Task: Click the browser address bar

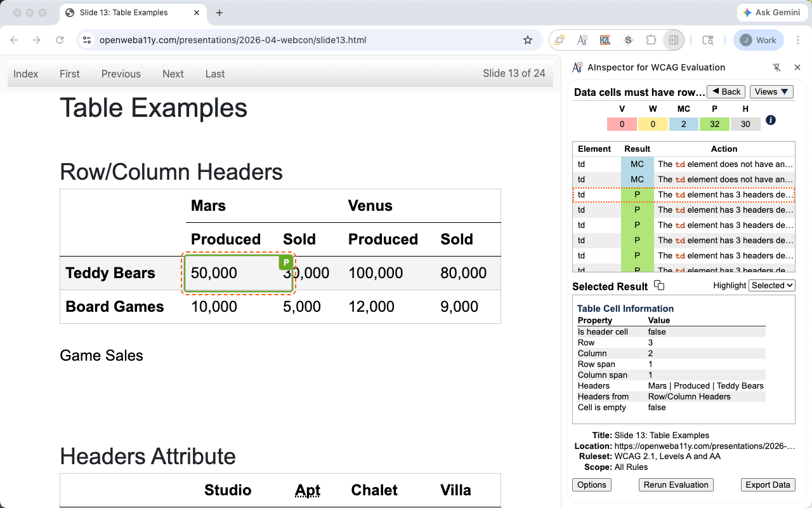Action: coord(304,40)
